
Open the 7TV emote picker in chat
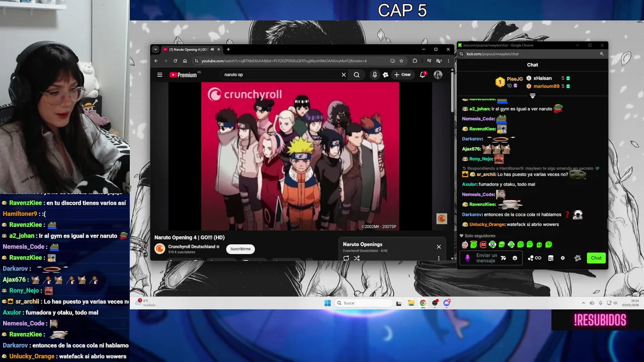(x=503, y=258)
